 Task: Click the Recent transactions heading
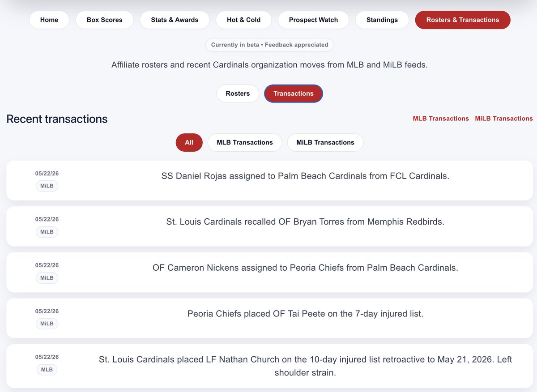(57, 119)
